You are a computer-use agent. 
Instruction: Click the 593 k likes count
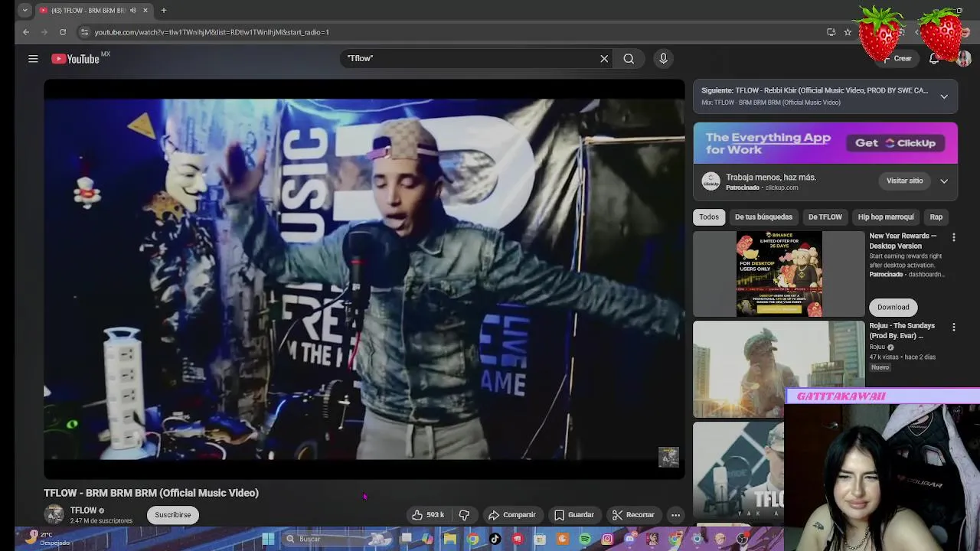click(x=435, y=515)
